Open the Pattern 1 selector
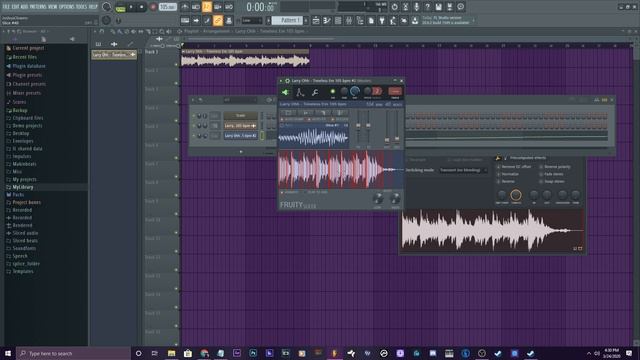The height and width of the screenshot is (360, 640). coord(287,20)
